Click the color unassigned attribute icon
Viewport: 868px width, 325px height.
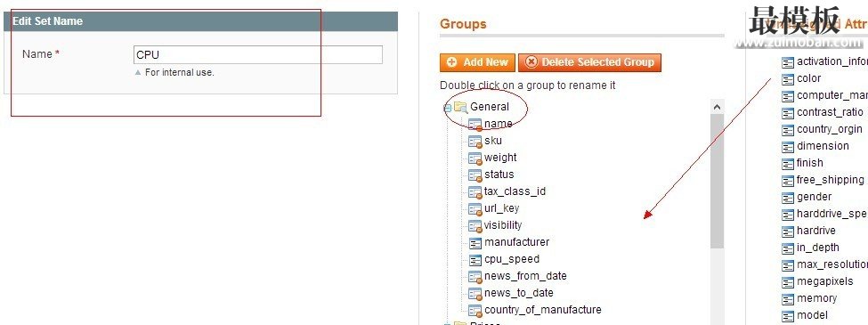pyautogui.click(x=788, y=79)
